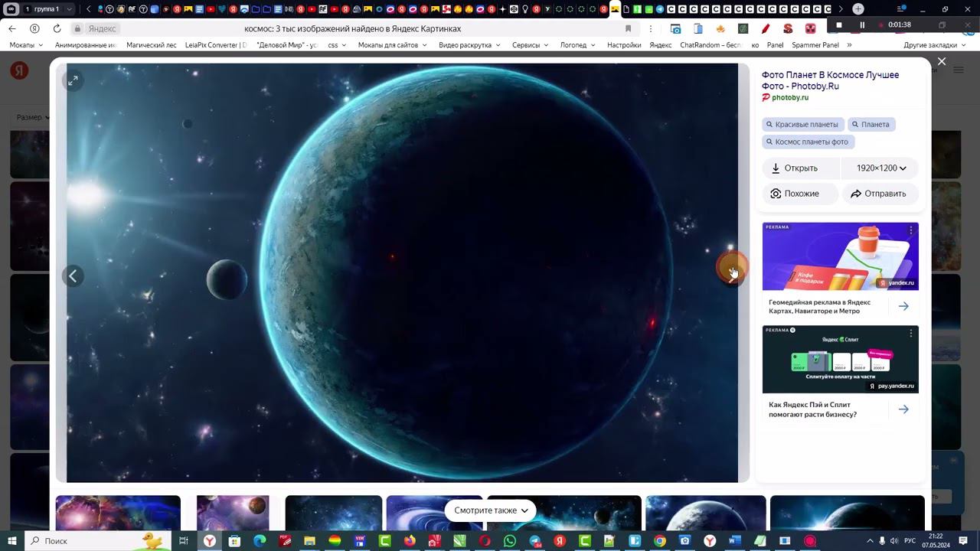Open the Мокапы для сайтов bookmarks folder
The image size is (980, 551).
tap(392, 45)
